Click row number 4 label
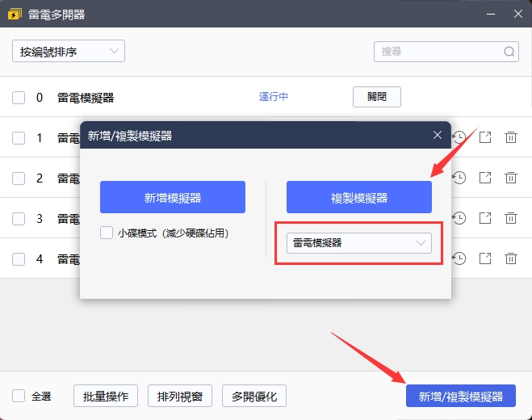This screenshot has height=420, width=532. pyautogui.click(x=40, y=259)
